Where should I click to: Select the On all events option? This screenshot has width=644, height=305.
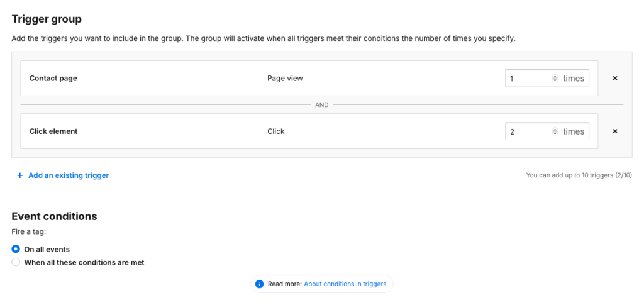pos(16,249)
